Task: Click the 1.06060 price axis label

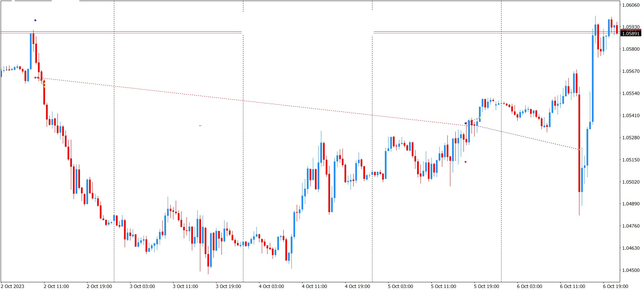Action: [631, 5]
